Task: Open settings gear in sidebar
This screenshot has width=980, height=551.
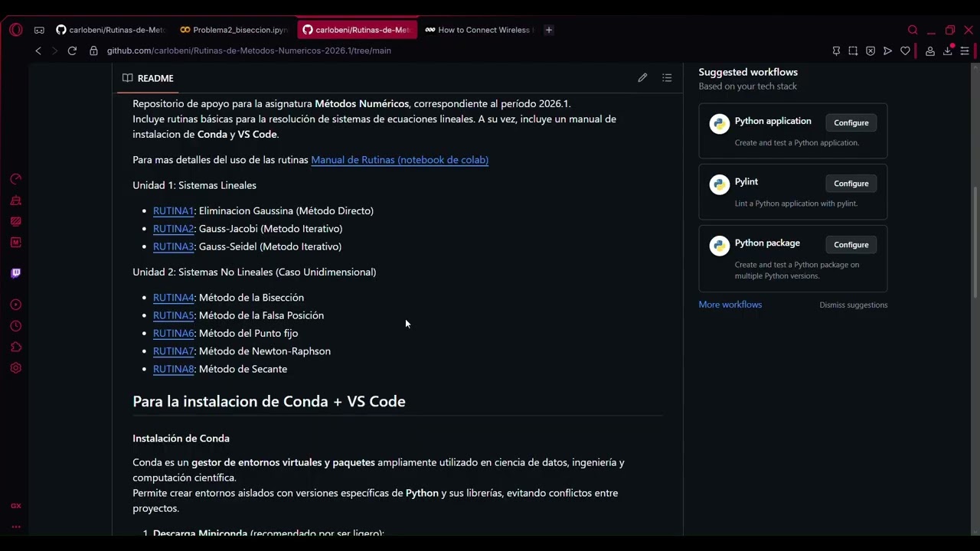Action: tap(16, 368)
